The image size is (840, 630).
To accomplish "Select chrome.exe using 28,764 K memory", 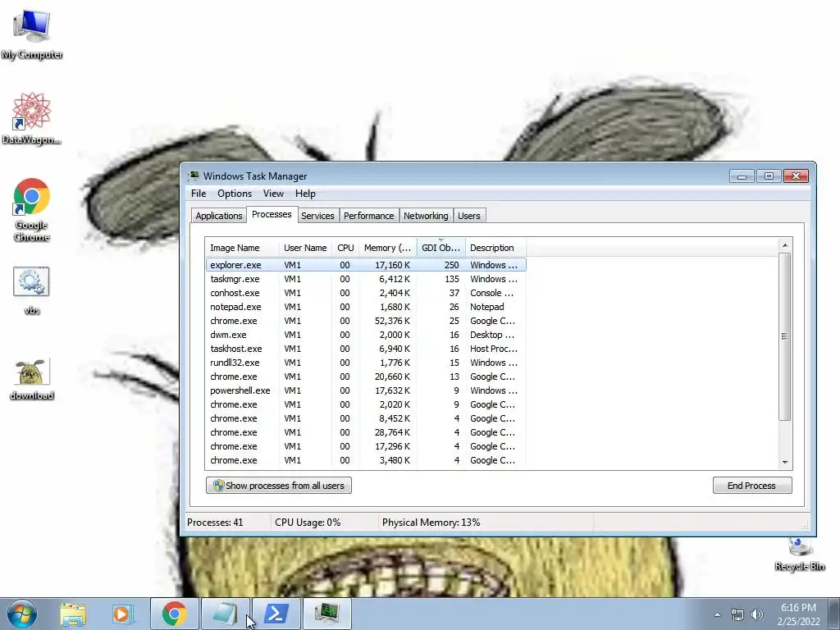I will [x=366, y=431].
